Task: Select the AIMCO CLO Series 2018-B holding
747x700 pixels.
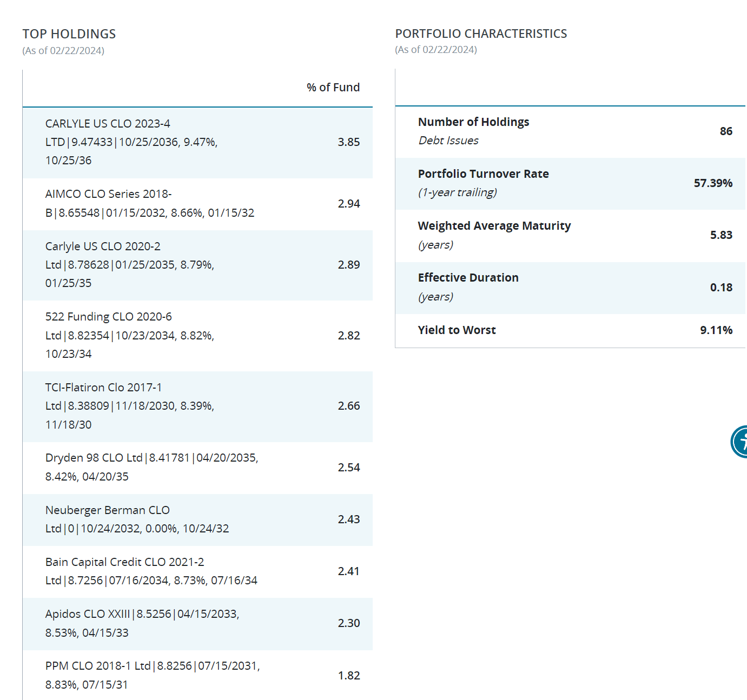Action: 197,204
